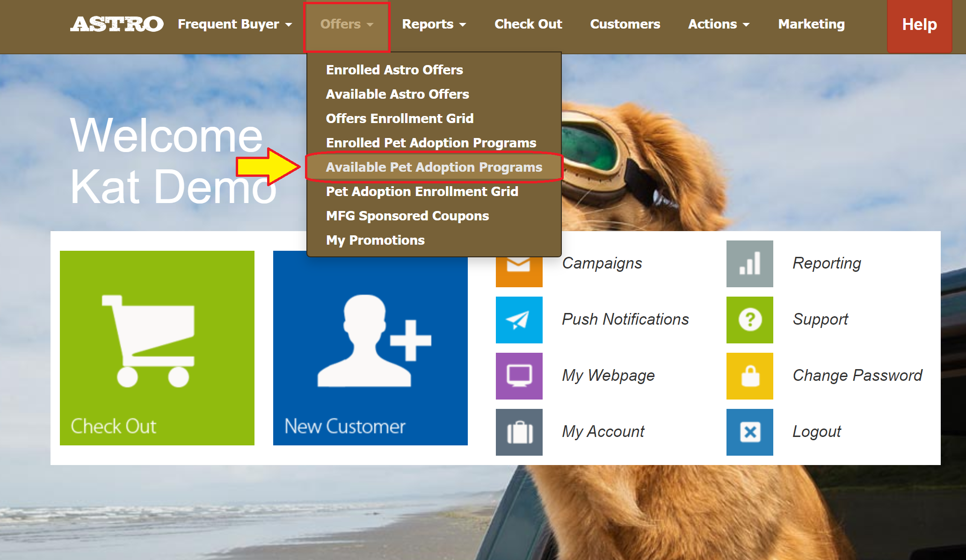Viewport: 966px width, 560px height.
Task: Open the Marketing link in navbar
Action: [x=811, y=24]
